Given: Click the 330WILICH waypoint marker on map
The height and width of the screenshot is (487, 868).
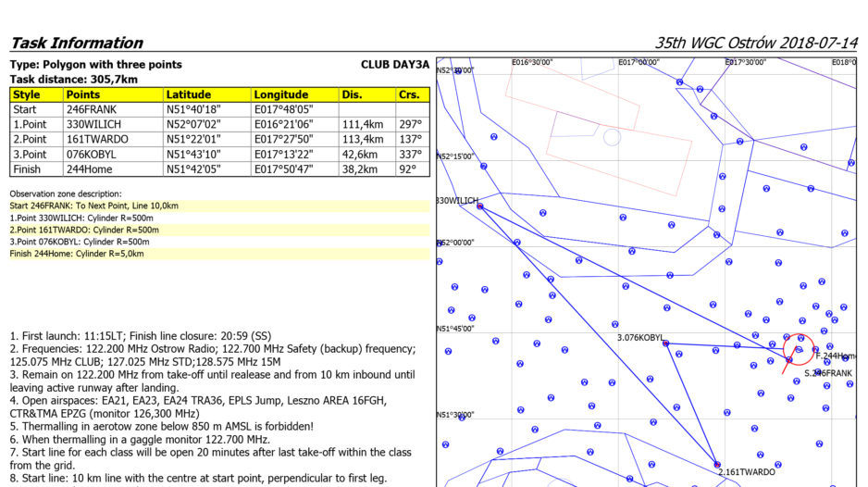Looking at the screenshot, I should [479, 206].
